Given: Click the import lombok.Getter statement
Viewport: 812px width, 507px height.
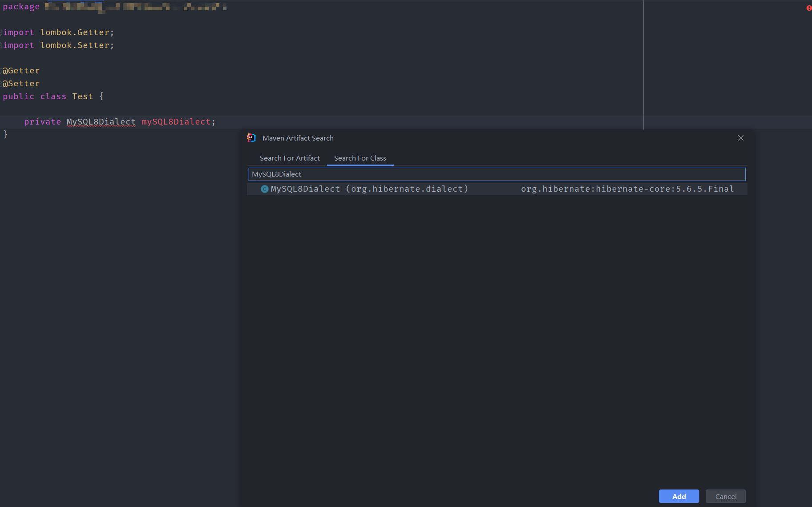Looking at the screenshot, I should pos(58,32).
